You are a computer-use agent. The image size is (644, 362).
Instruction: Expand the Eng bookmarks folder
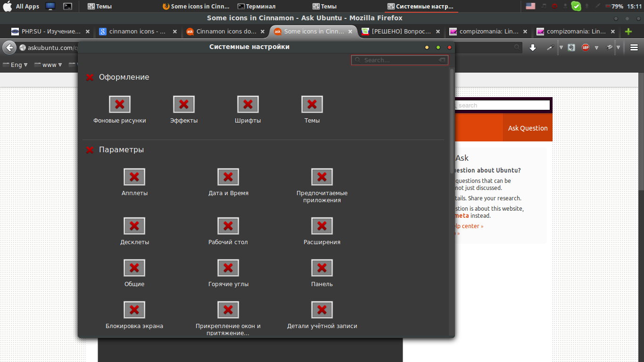click(16, 65)
